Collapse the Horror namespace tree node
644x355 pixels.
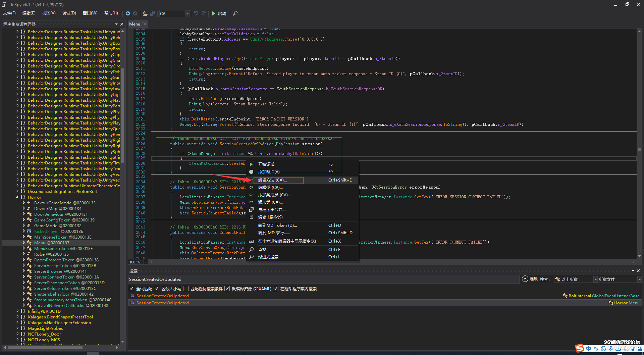17,197
